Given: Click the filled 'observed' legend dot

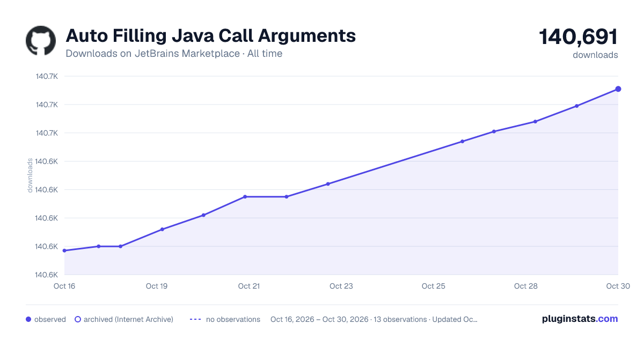Looking at the screenshot, I should coord(28,319).
